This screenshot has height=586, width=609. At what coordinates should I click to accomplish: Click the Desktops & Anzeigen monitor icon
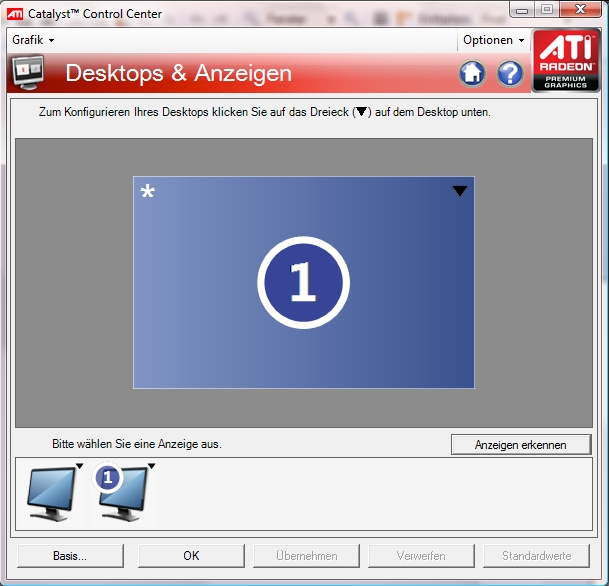[x=28, y=73]
